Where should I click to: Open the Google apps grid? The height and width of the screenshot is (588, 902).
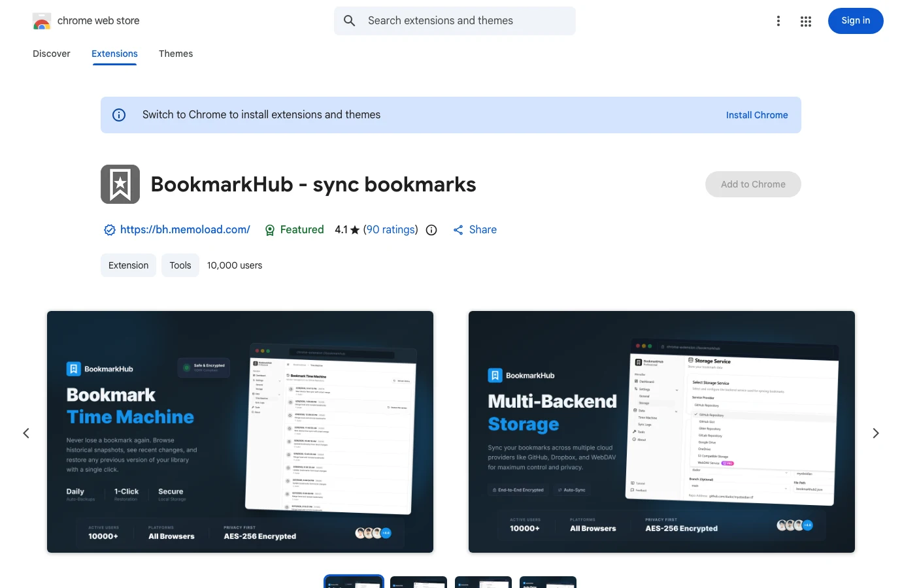(806, 21)
